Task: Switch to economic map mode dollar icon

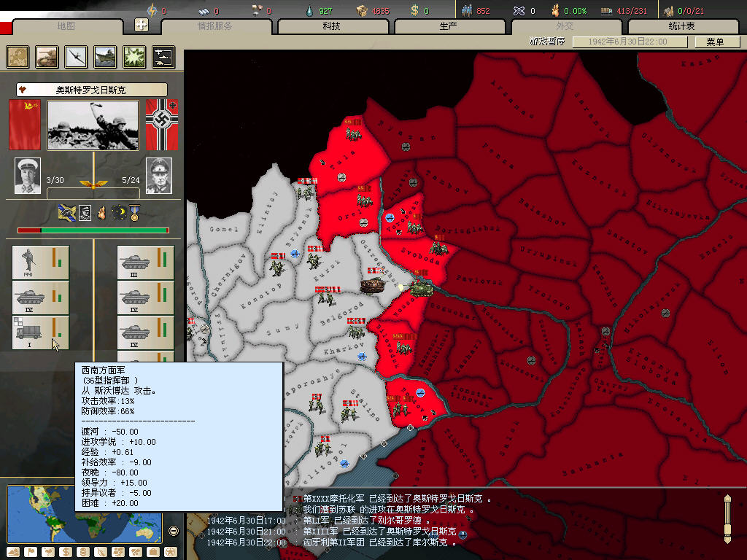Action: tap(66, 552)
